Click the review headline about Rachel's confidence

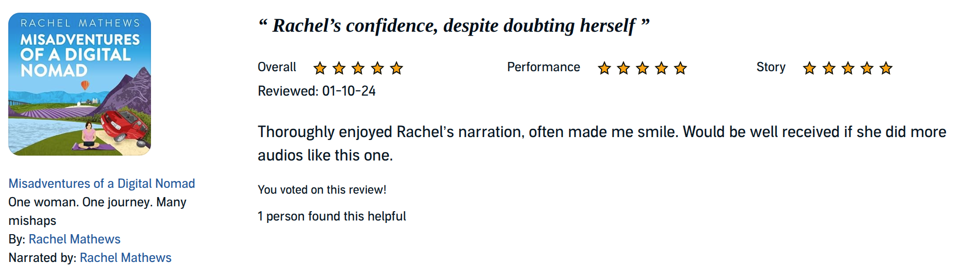pyautogui.click(x=453, y=25)
